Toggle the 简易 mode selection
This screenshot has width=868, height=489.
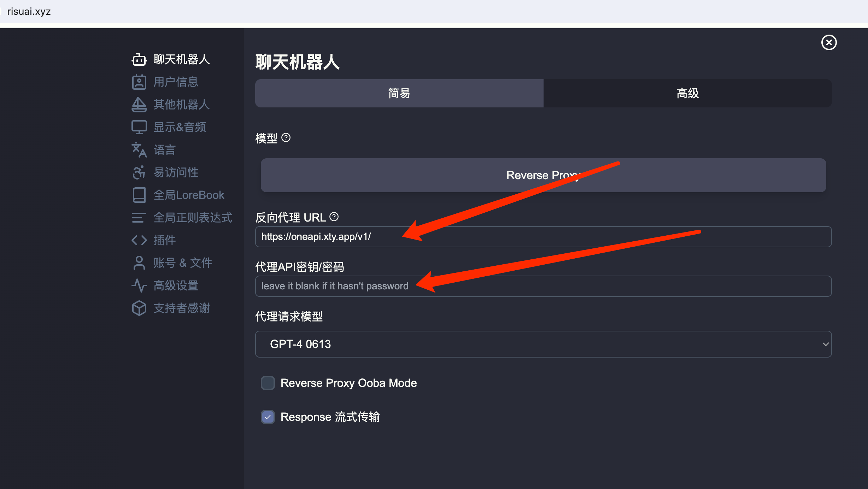point(399,93)
